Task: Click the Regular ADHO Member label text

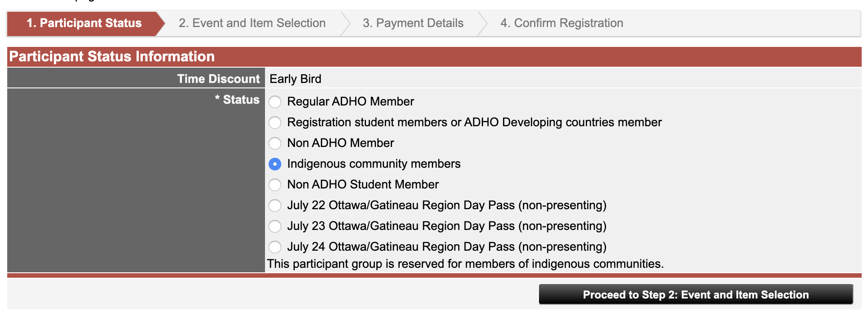Action: tap(351, 101)
